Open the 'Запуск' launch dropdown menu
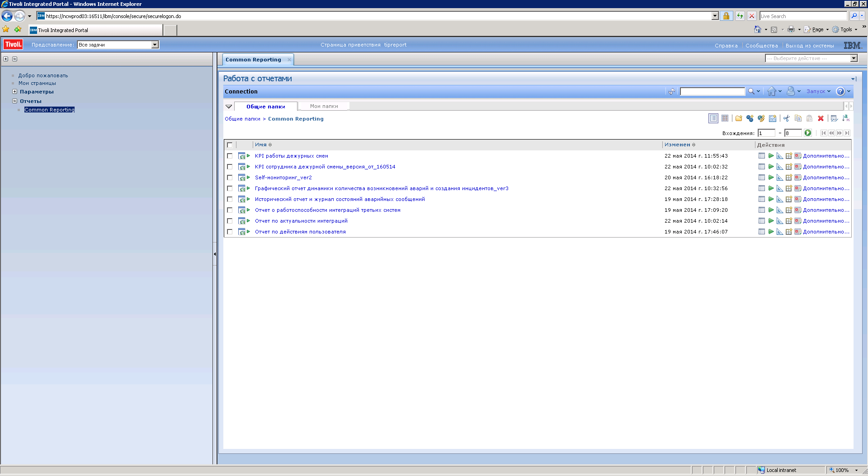The image size is (868, 476). [x=818, y=91]
